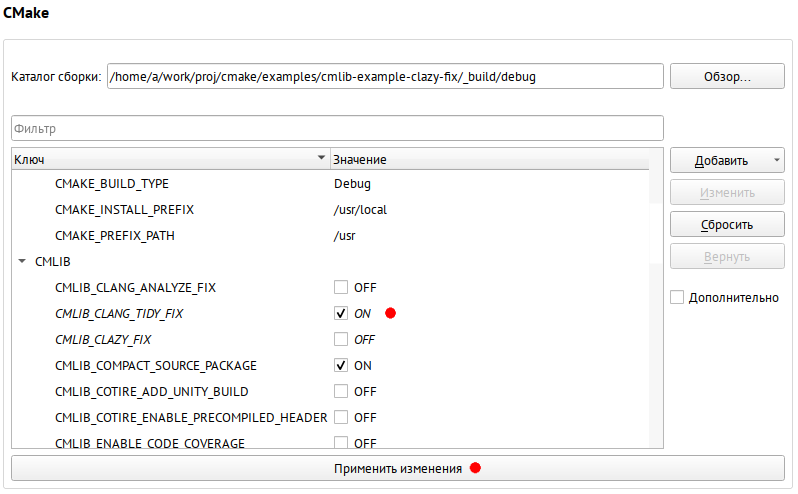Check the CMLIB_COTIRE_ADD_UNITY_BUILD box
The width and height of the screenshot is (798, 494).
click(x=341, y=391)
